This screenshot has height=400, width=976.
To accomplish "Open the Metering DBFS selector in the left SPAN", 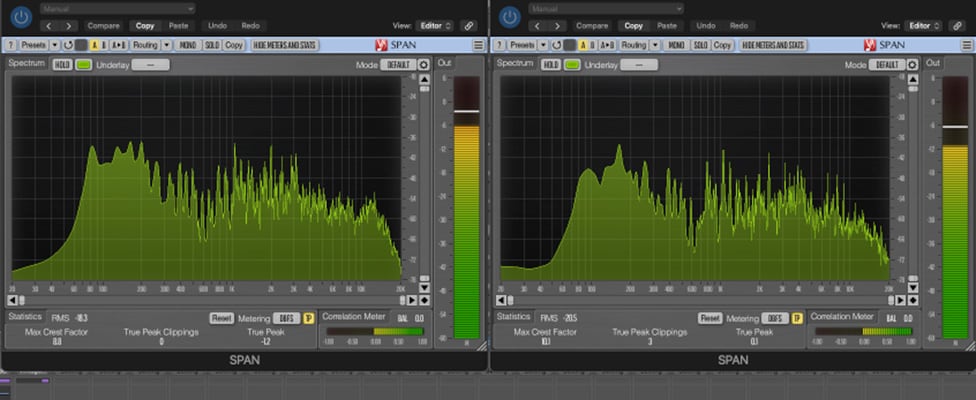I will coord(286,318).
